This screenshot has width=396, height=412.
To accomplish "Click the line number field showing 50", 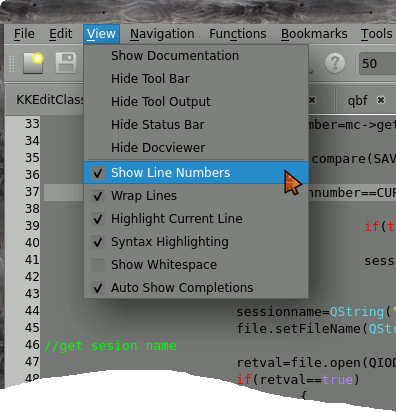I will 378,63.
